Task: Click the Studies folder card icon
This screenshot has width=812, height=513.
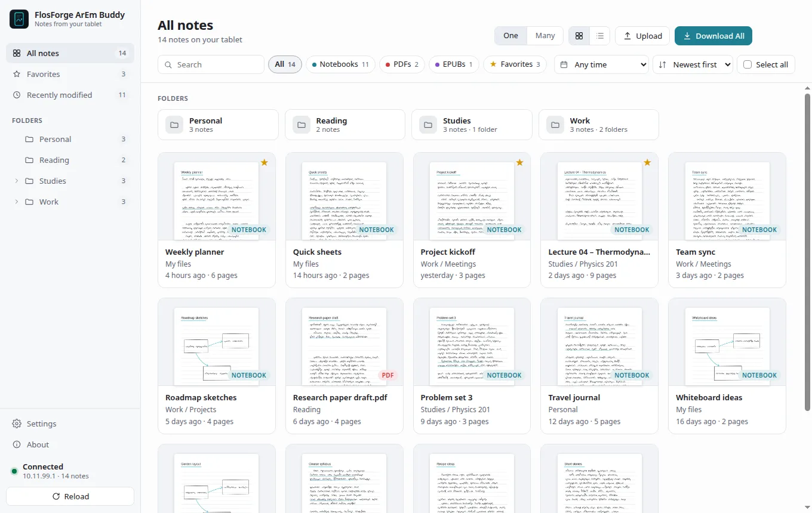Action: point(428,125)
